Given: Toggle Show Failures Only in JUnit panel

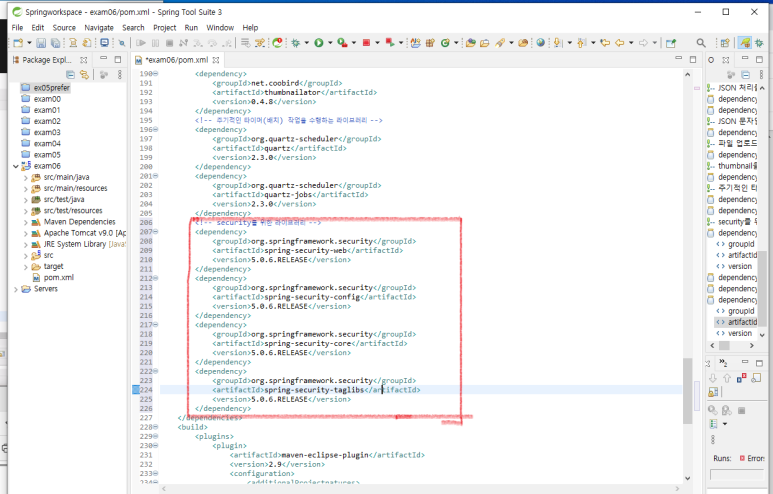Looking at the screenshot, I should (x=741, y=378).
